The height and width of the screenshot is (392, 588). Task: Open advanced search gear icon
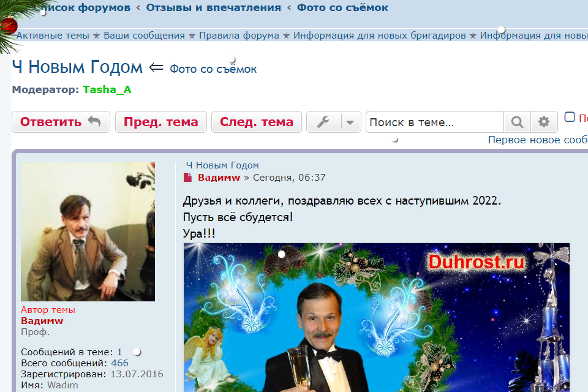coord(544,122)
